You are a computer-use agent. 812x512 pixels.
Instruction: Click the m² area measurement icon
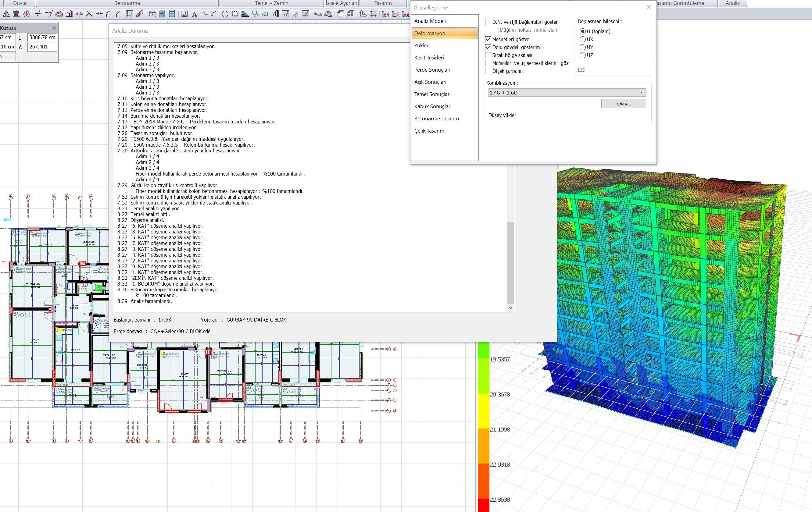(x=285, y=14)
